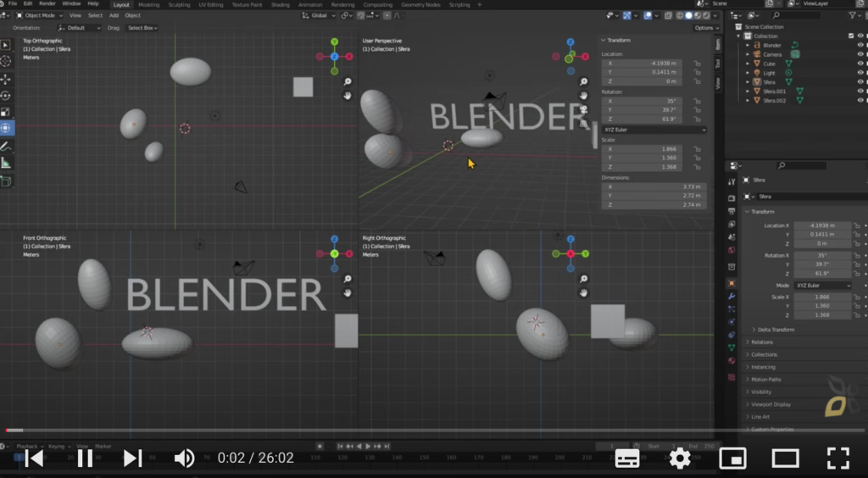The height and width of the screenshot is (478, 868).
Task: Open the File menu
Action: (x=12, y=4)
